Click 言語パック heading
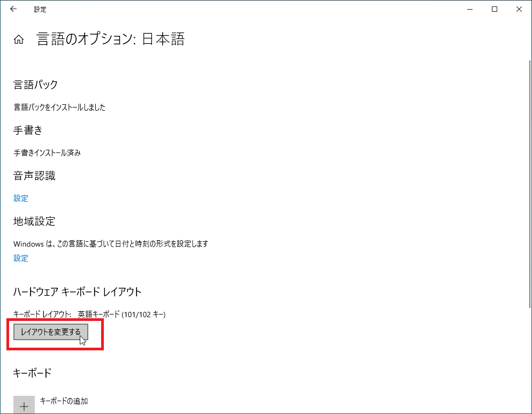 click(x=36, y=85)
